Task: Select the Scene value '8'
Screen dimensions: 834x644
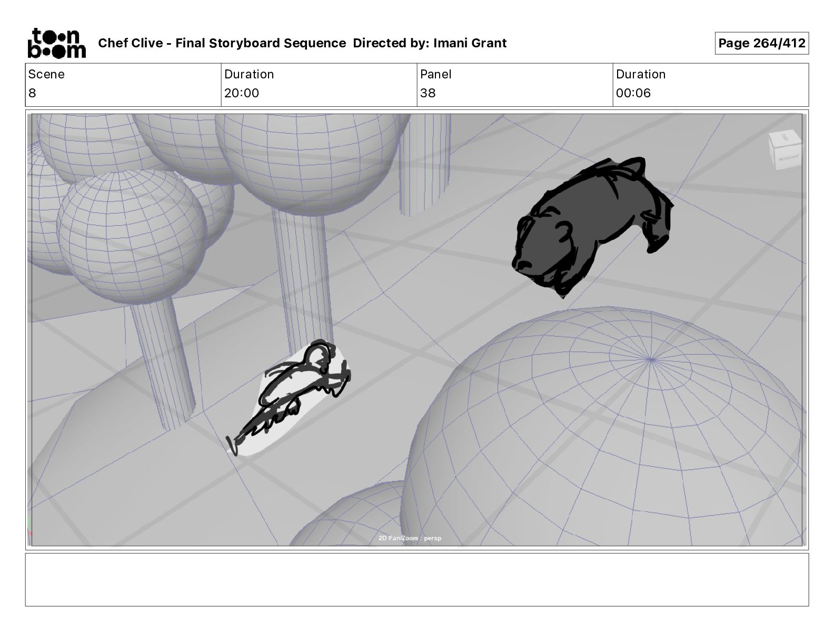Action: click(x=32, y=93)
